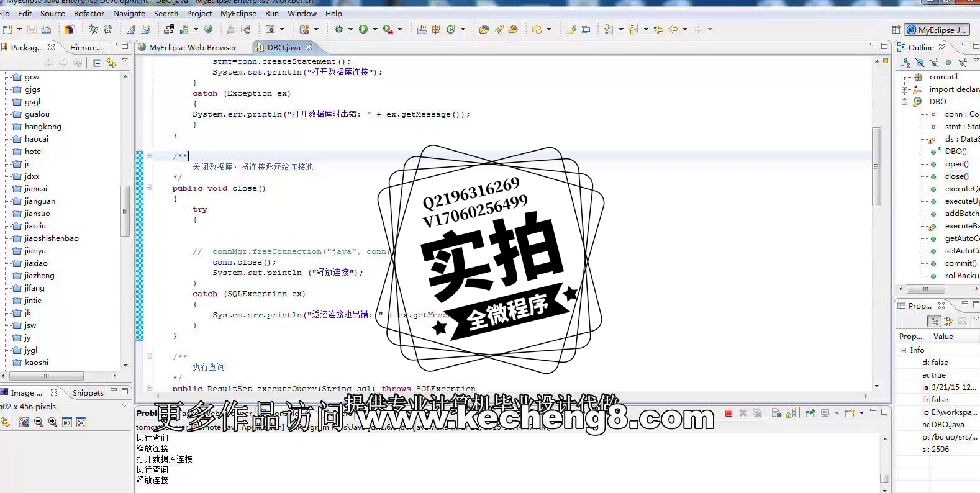Click the Next Annotation arrow icon
The width and height of the screenshot is (980, 493).
coord(608,29)
